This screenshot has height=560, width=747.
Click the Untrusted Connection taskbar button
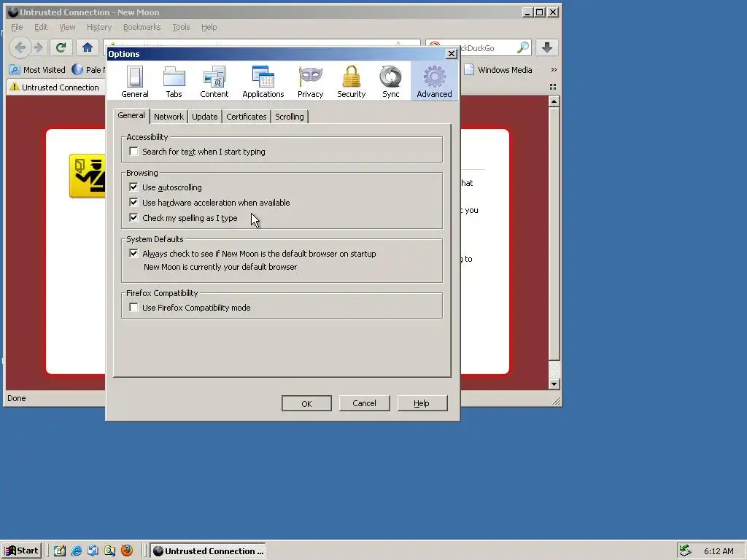click(208, 551)
